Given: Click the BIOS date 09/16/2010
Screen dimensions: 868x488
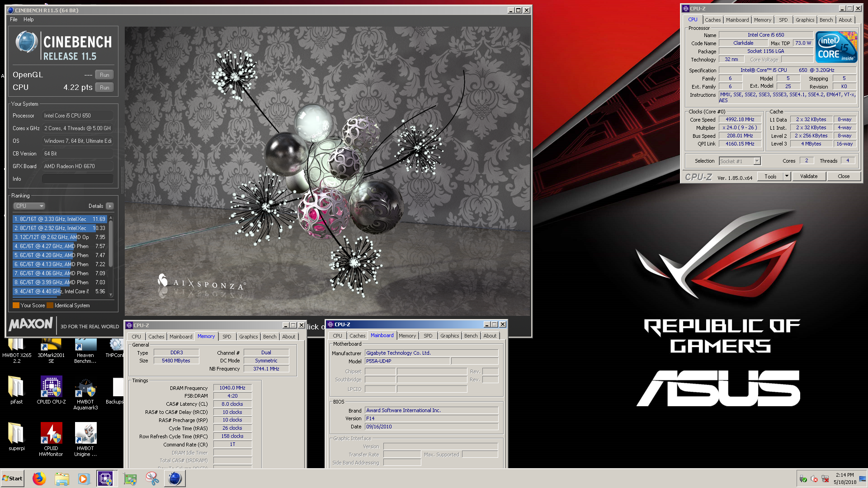Looking at the screenshot, I should (431, 427).
